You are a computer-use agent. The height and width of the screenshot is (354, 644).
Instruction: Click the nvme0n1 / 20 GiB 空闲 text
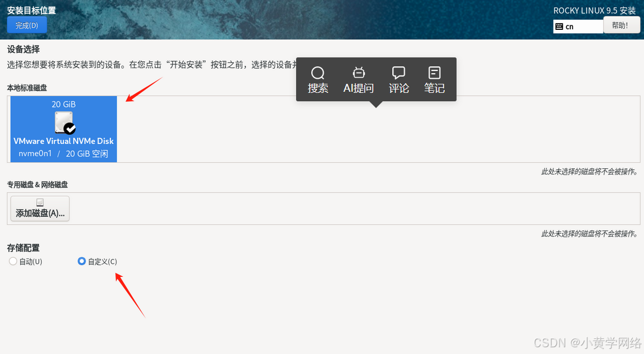click(x=63, y=154)
